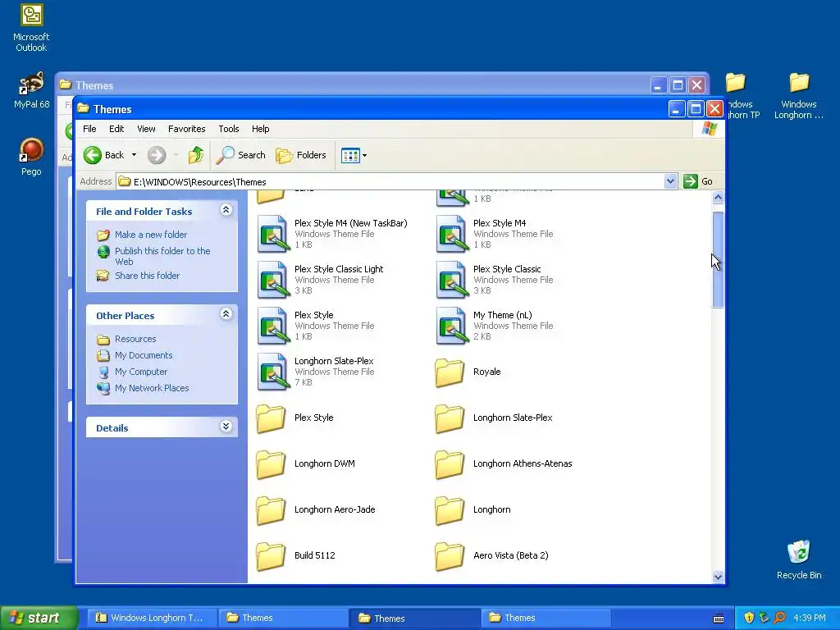Click the highlighted Themes taskbar button
This screenshot has width=840, height=630.
(x=414, y=619)
